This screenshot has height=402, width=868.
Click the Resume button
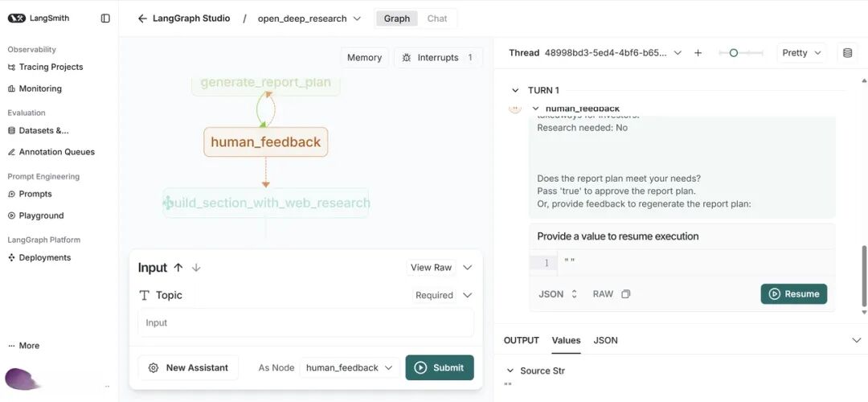[794, 294]
